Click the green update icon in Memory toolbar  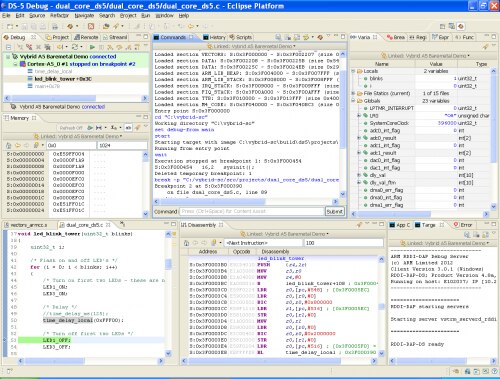click(x=90, y=128)
